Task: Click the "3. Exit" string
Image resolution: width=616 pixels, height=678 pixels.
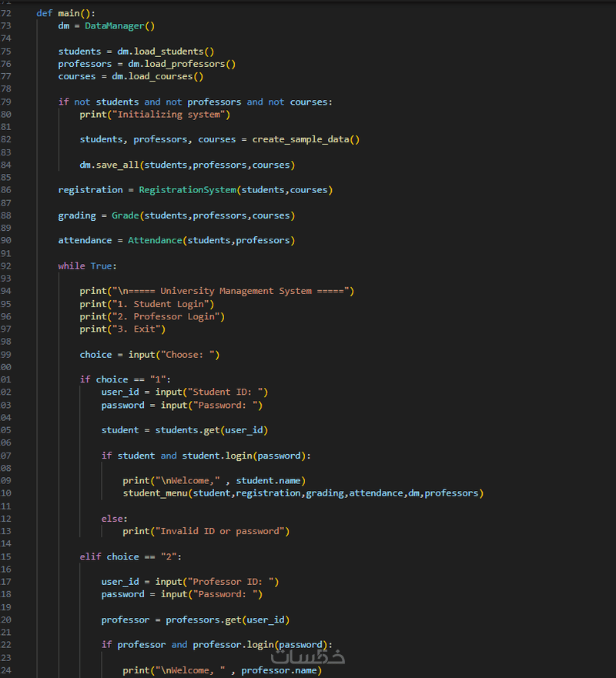Action: click(x=136, y=329)
